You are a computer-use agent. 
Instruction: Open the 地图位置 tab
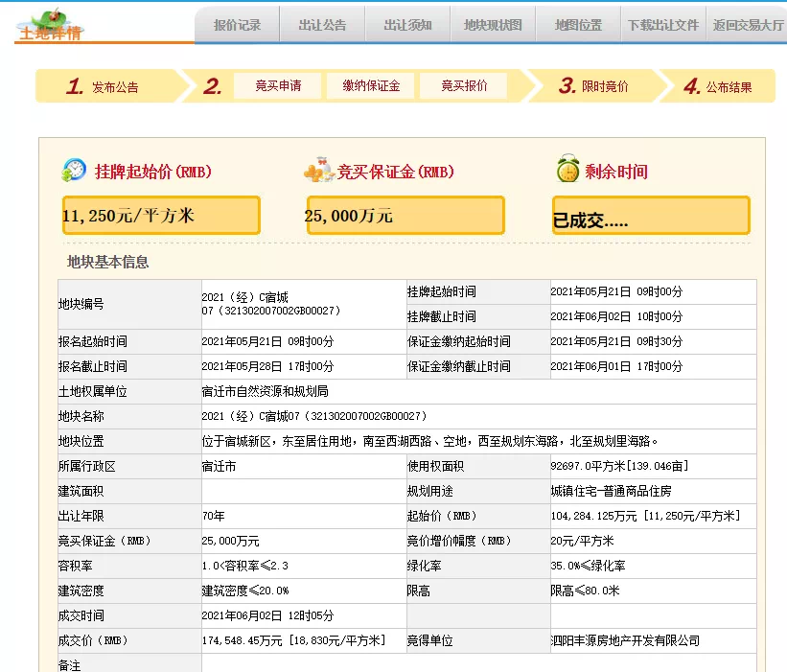click(x=578, y=26)
